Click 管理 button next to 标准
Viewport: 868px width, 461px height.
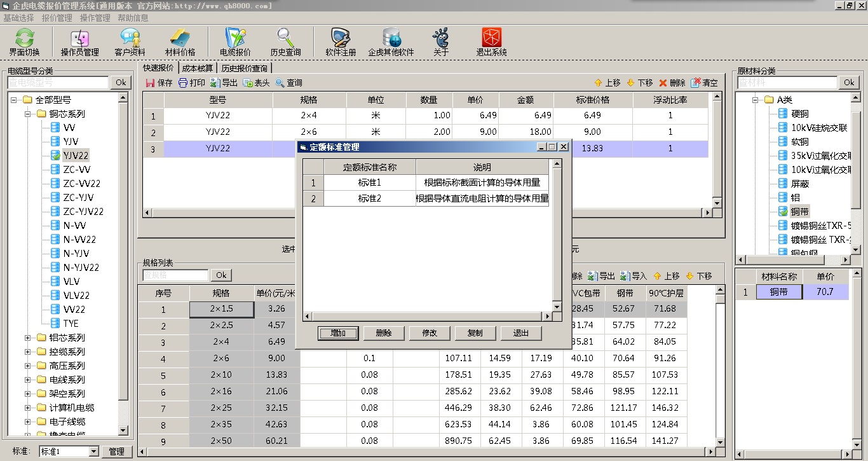point(116,451)
